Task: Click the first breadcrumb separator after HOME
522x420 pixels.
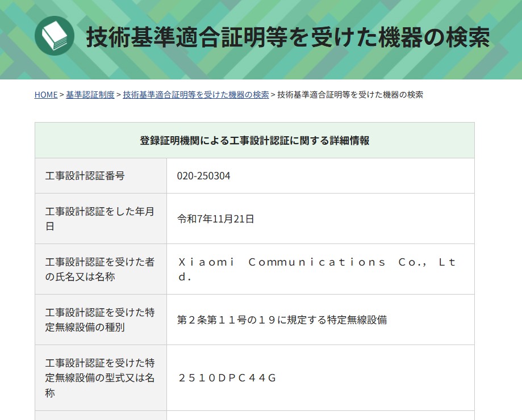Action: [x=61, y=95]
